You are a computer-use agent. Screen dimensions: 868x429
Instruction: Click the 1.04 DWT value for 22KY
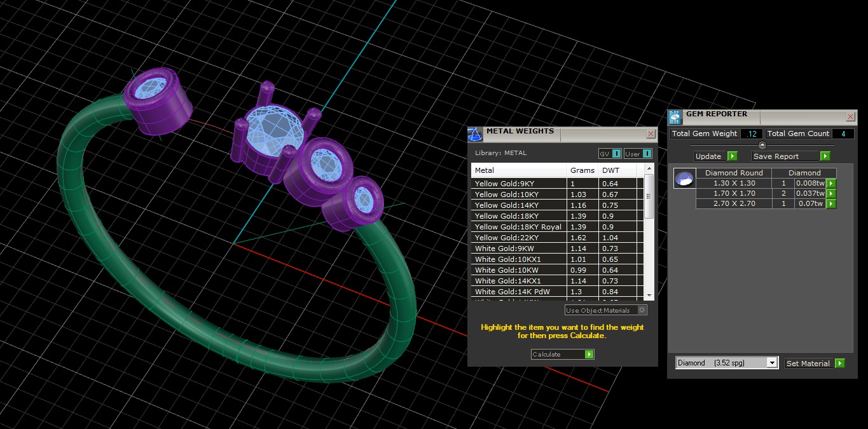[617, 238]
